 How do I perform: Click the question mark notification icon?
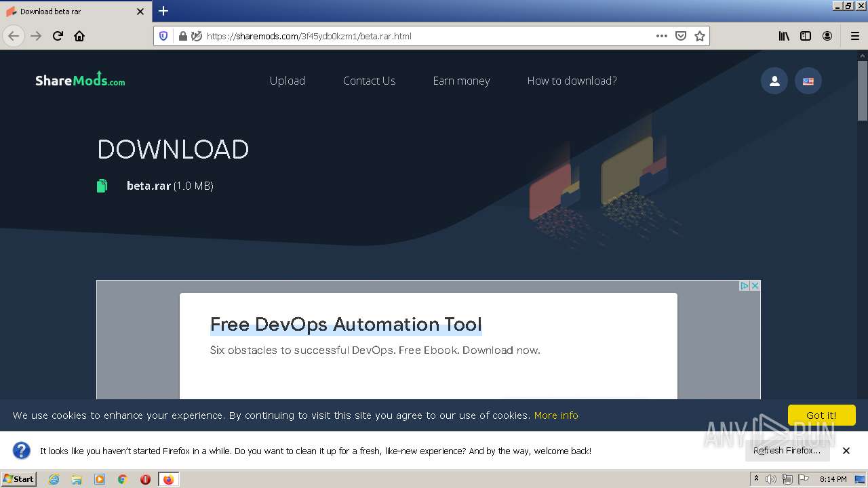tap(22, 451)
